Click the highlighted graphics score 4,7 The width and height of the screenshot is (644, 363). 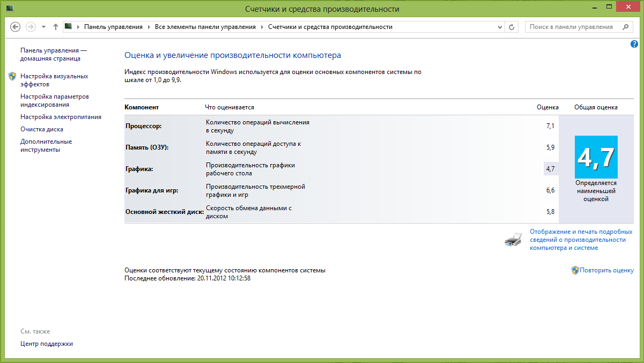tap(551, 169)
